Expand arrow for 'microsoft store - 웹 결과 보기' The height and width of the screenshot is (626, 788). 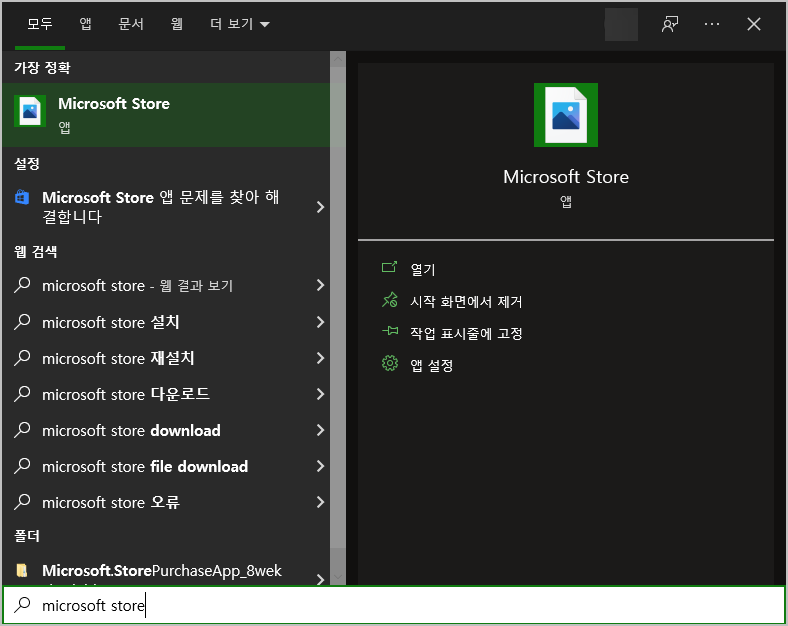click(x=320, y=285)
